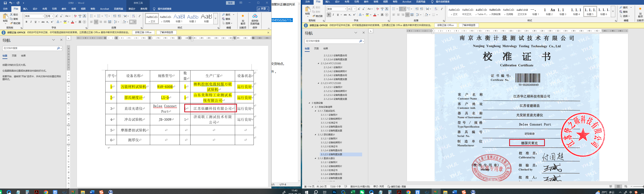Apply strikethrough in the 文档1 Word window

(x=43, y=22)
